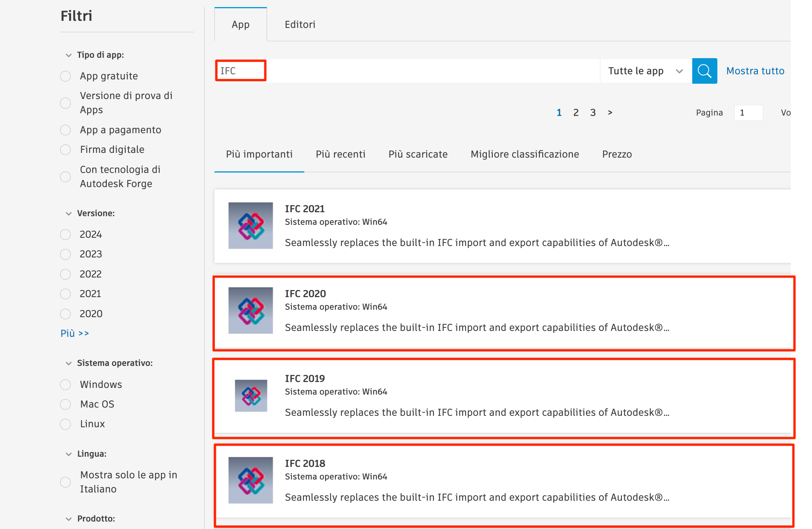Select the Firma digitale filter
This screenshot has height=529, width=812.
[66, 150]
